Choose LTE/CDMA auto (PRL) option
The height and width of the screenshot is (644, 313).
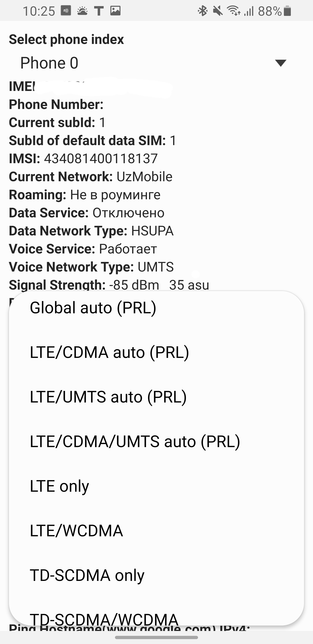tap(109, 352)
